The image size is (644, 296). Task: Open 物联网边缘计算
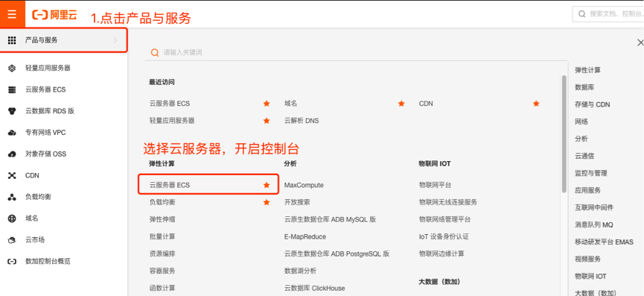point(441,254)
